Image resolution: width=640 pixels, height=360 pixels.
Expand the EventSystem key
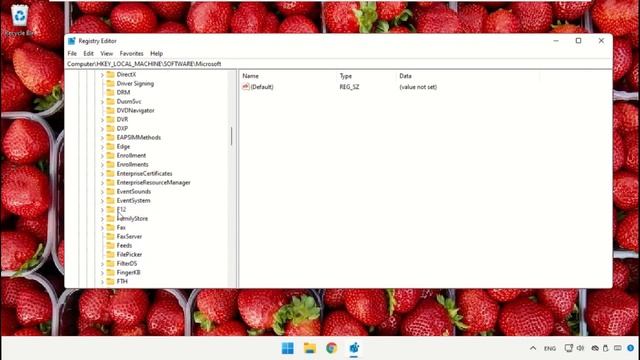102,201
